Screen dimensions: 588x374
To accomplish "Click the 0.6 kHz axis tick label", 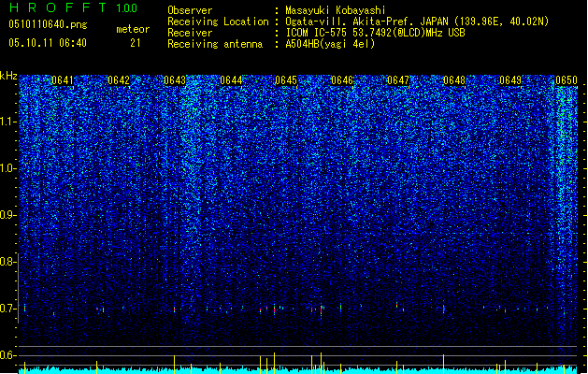I will (x=8, y=355).
